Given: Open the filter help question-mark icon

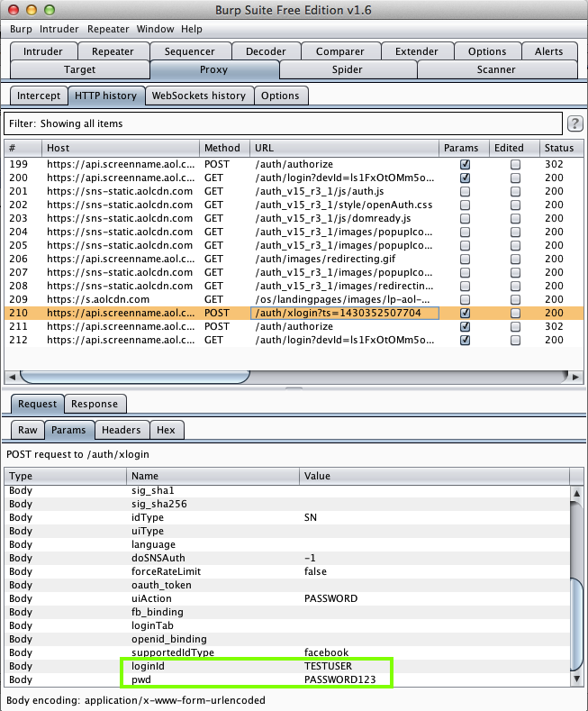Looking at the screenshot, I should click(x=574, y=123).
